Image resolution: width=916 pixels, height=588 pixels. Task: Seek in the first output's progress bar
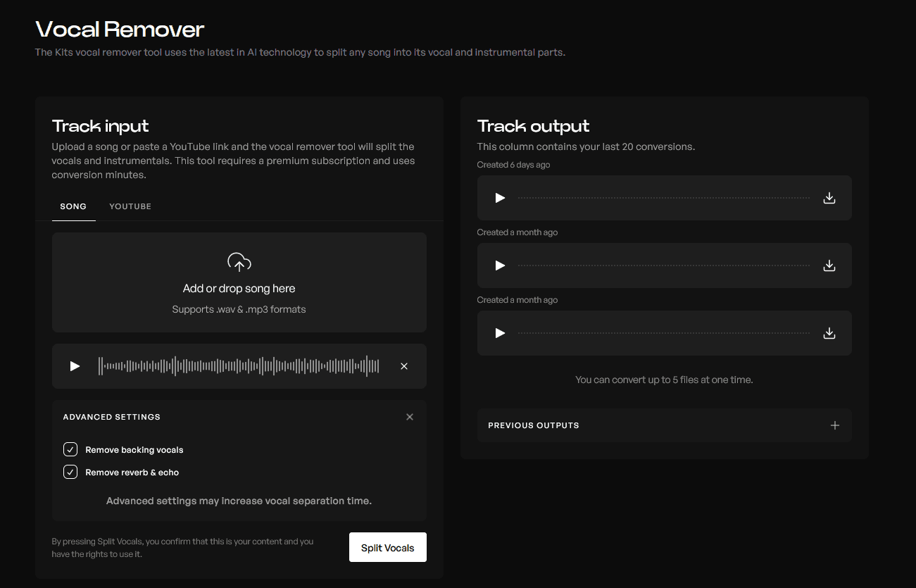tap(664, 198)
